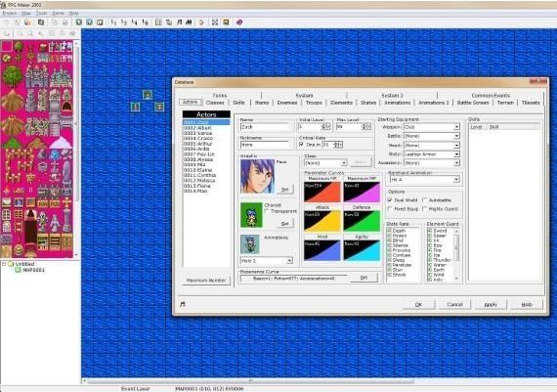Click the Undo icon on drawing toolbar
This screenshot has width=557, height=392.
(x=7, y=34)
